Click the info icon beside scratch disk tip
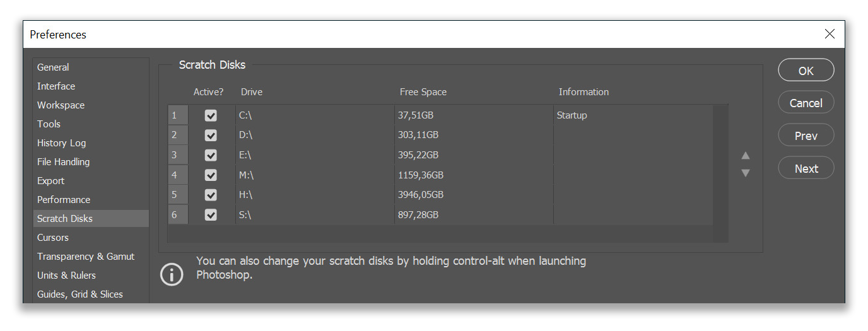This screenshot has height=331, width=868. click(x=172, y=274)
